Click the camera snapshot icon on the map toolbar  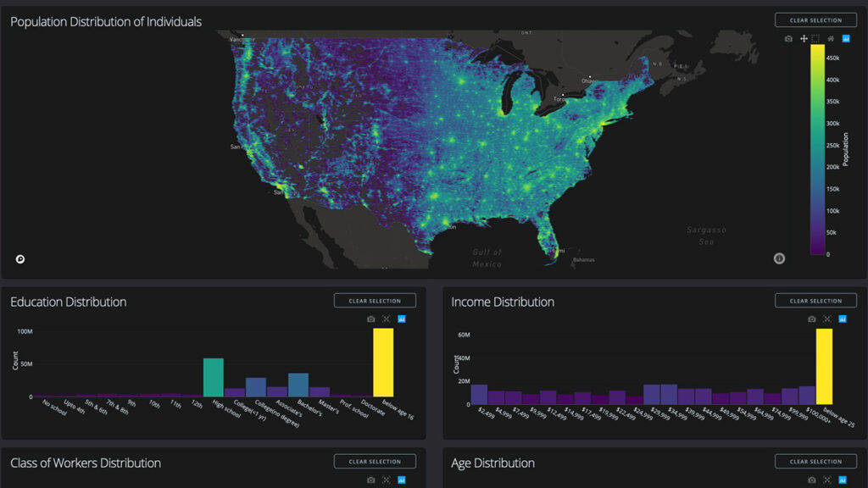coord(788,38)
